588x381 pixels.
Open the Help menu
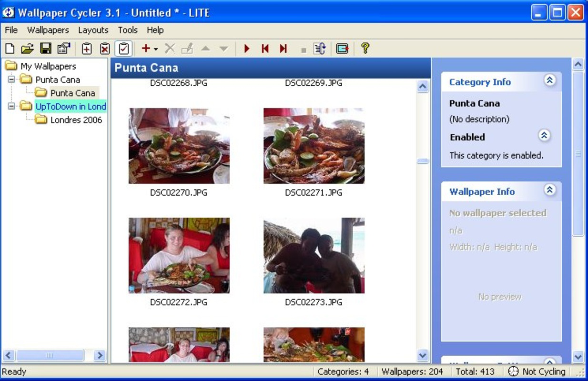155,30
